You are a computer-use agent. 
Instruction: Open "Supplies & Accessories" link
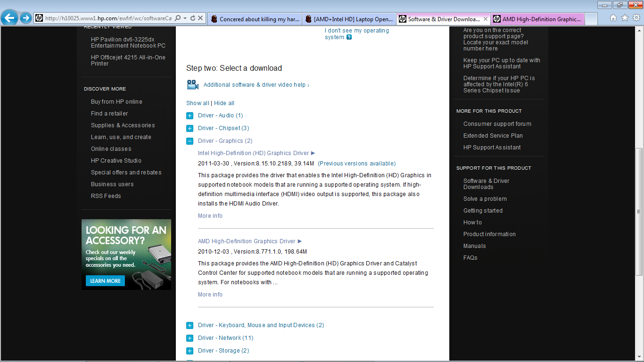(x=123, y=125)
